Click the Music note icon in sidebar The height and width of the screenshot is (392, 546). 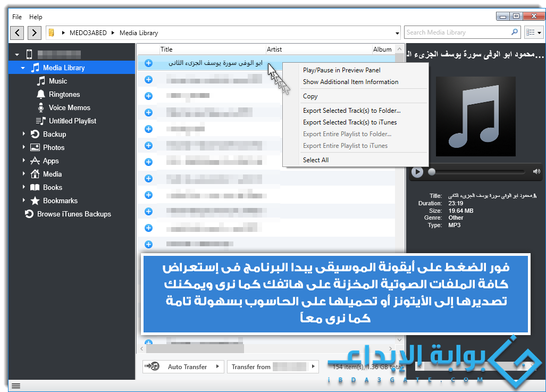41,81
